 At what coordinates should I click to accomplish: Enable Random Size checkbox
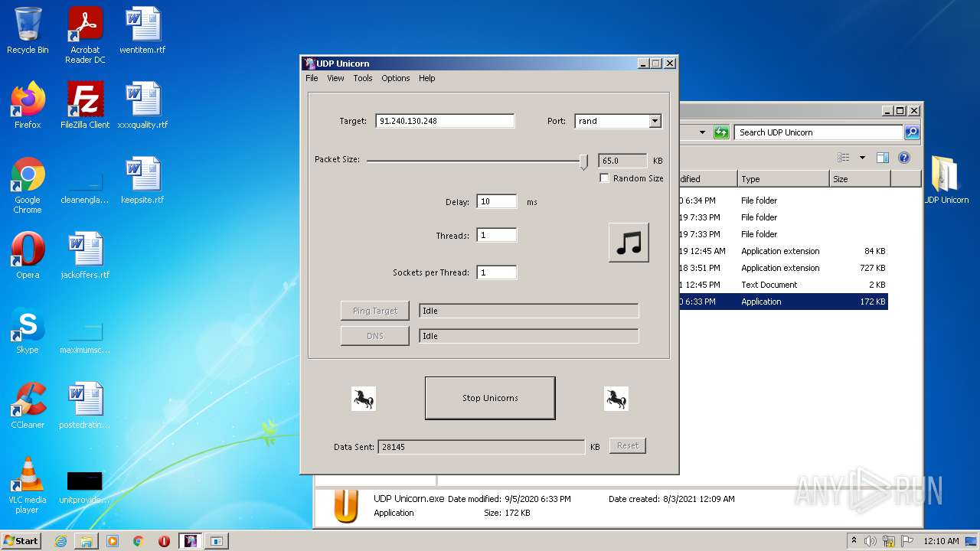pyautogui.click(x=604, y=178)
